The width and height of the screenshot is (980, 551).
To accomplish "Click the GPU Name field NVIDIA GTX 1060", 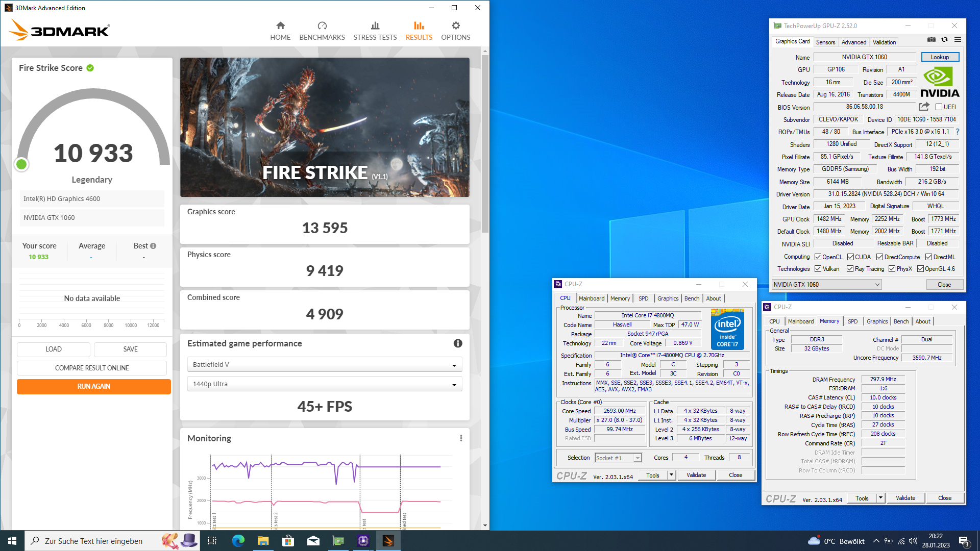I will pyautogui.click(x=865, y=57).
